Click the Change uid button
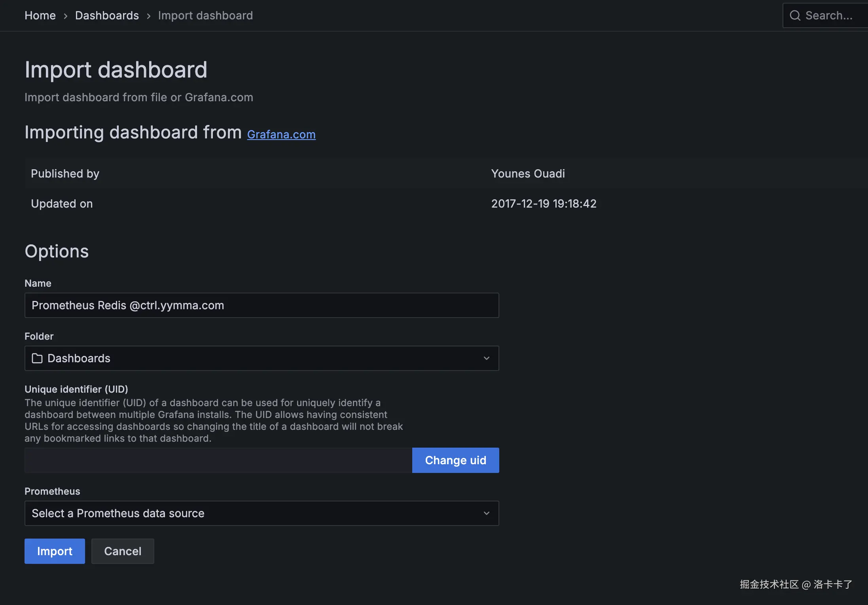The height and width of the screenshot is (605, 868). [455, 460]
